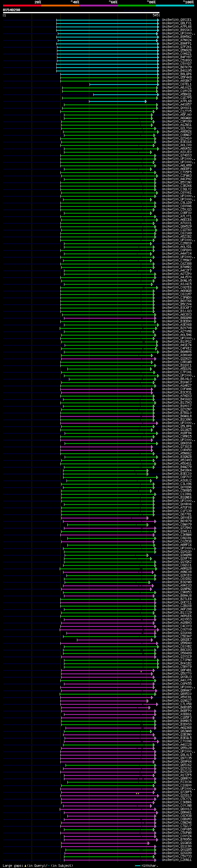
Task: Select the UniRef100_B5YIN0 label
Action: (x=176, y=183)
